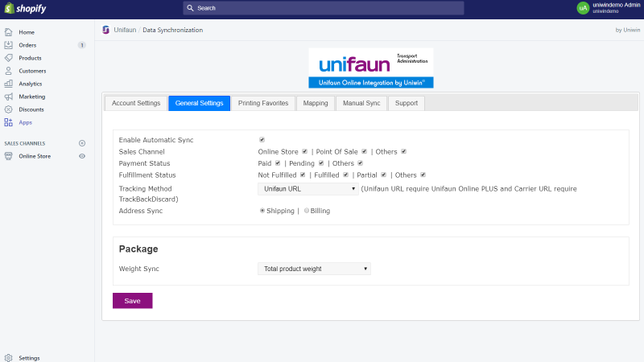Toggle Not Fulfilled checkbox

(x=303, y=175)
